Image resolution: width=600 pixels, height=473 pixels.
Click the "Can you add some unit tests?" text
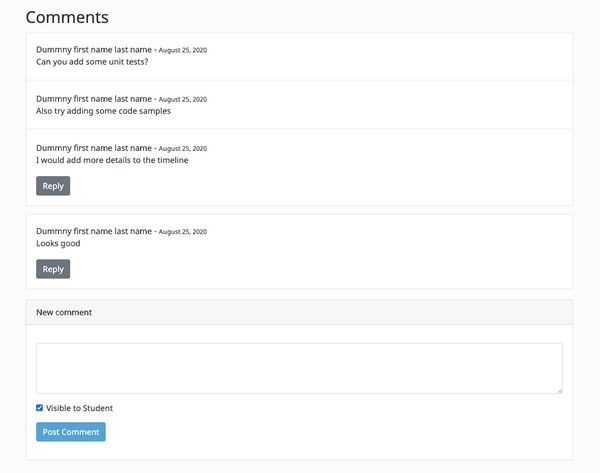click(92, 62)
